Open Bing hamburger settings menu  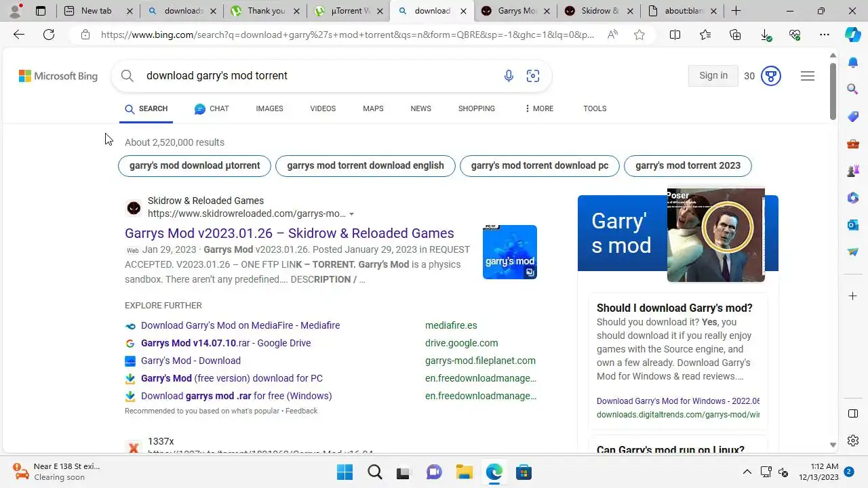(x=808, y=76)
